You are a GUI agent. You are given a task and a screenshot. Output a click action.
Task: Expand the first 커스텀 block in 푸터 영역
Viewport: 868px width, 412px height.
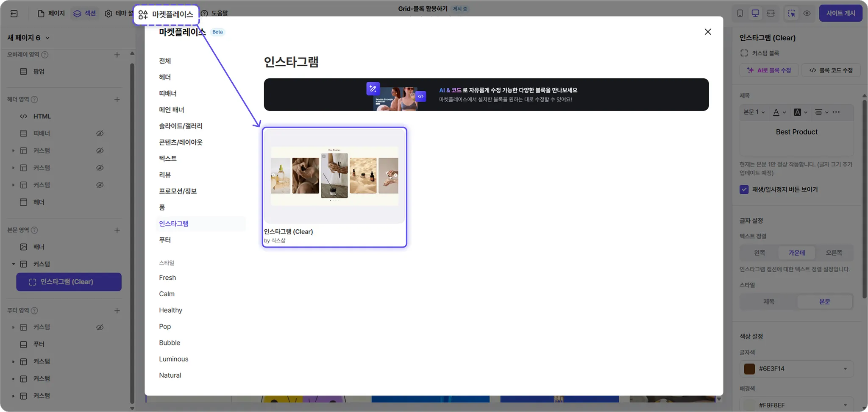13,327
